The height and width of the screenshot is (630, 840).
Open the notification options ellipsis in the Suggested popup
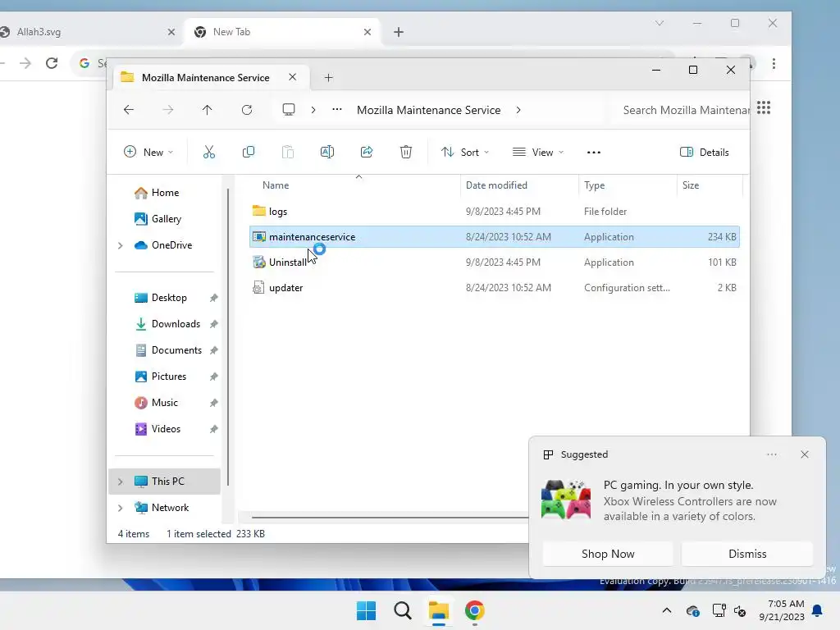pos(772,454)
